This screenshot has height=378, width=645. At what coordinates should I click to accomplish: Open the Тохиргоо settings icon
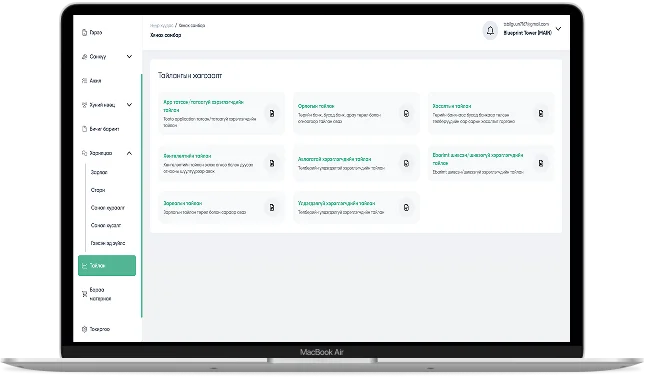[x=84, y=329]
